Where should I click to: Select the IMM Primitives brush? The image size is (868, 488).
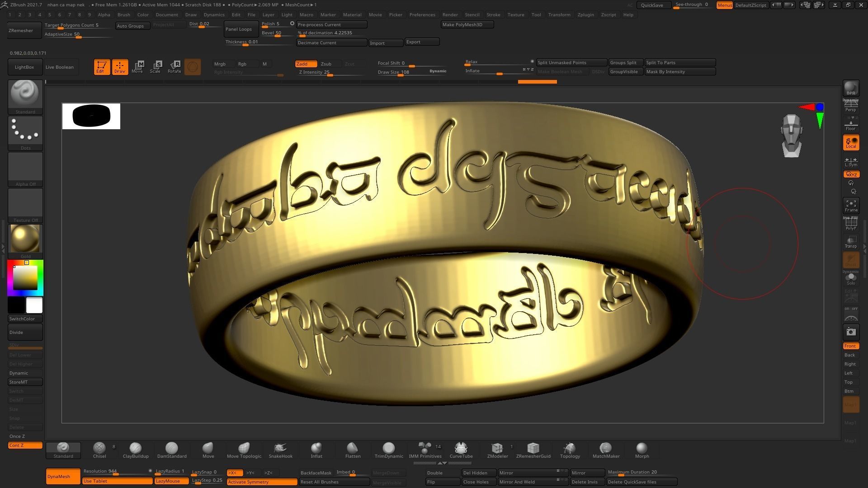[x=425, y=450]
